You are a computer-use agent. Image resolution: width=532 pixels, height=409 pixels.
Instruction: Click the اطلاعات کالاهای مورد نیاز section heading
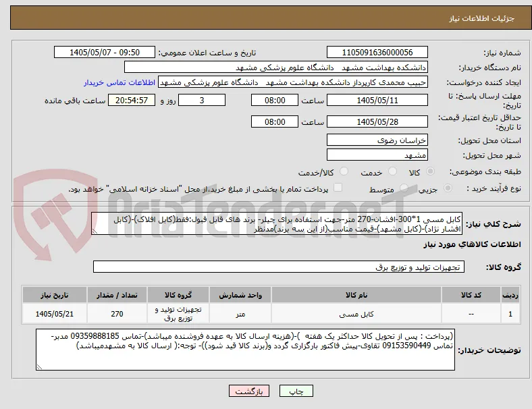[x=472, y=244]
